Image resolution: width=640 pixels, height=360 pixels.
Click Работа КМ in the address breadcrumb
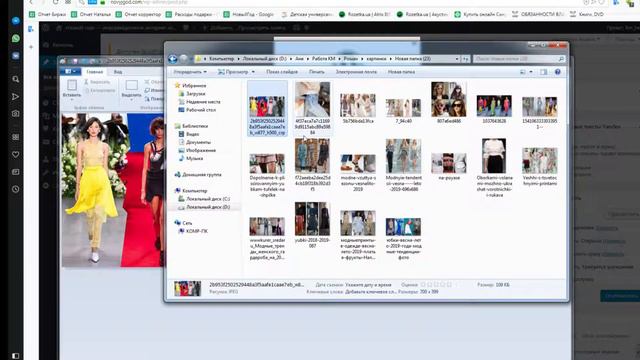[324, 59]
